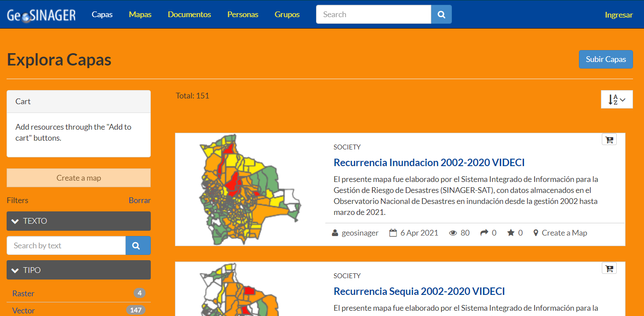The height and width of the screenshot is (316, 644).
Task: Add Recurrencia Sequia layer to cart
Action: coord(609,268)
